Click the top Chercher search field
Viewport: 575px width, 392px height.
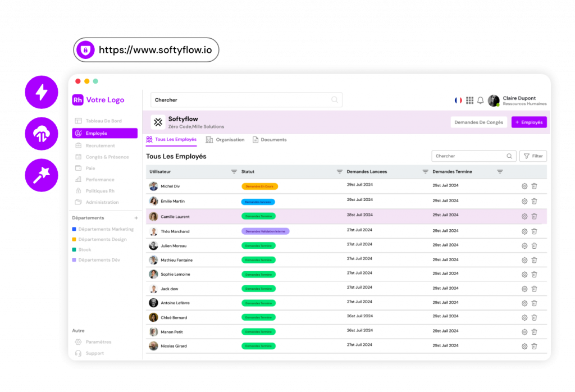(241, 100)
